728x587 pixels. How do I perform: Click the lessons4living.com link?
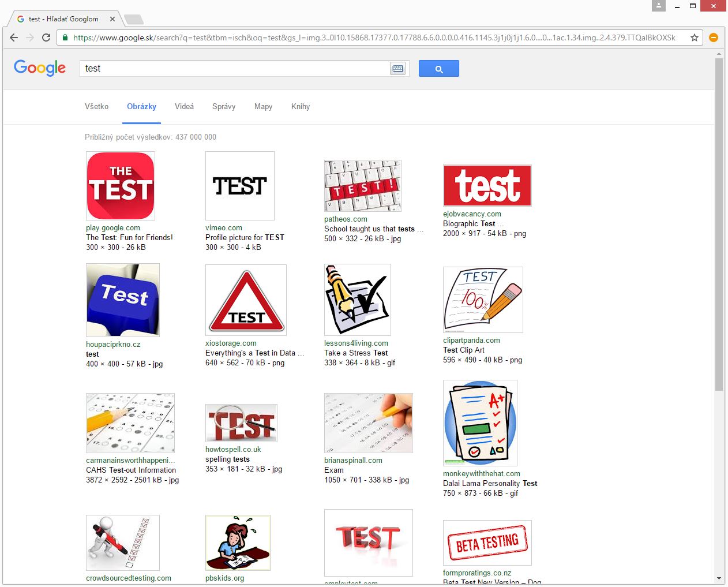coord(356,343)
